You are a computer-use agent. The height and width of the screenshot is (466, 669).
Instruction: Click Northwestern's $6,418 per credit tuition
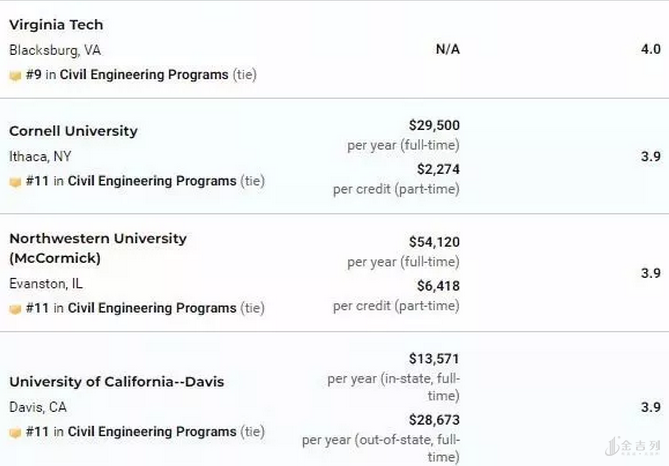pyautogui.click(x=438, y=286)
